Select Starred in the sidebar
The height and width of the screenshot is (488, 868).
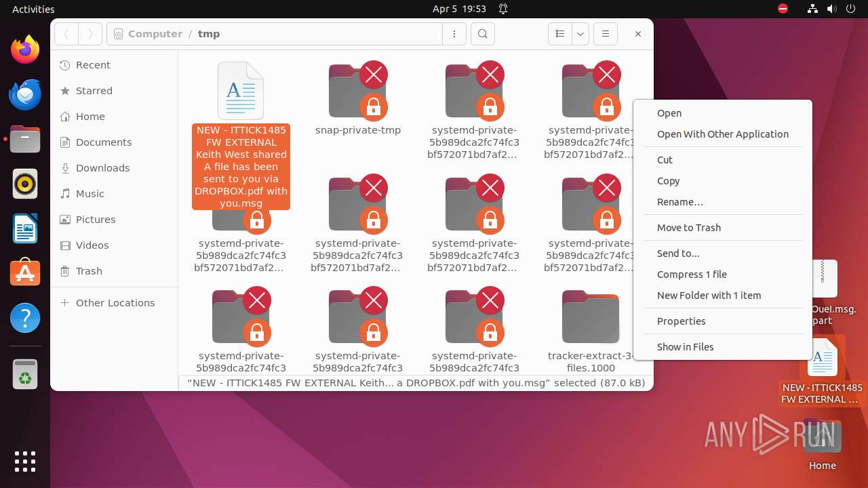(x=114, y=91)
